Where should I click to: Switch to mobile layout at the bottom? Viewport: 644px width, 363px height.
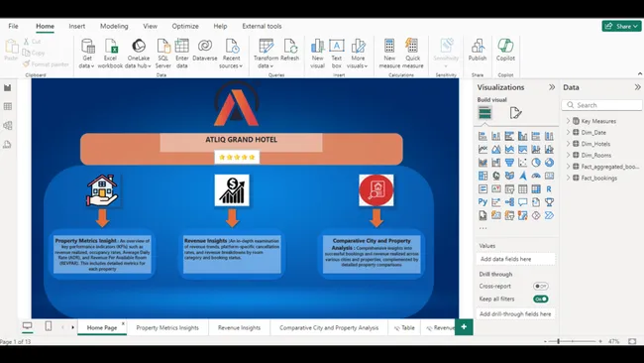[49, 326]
